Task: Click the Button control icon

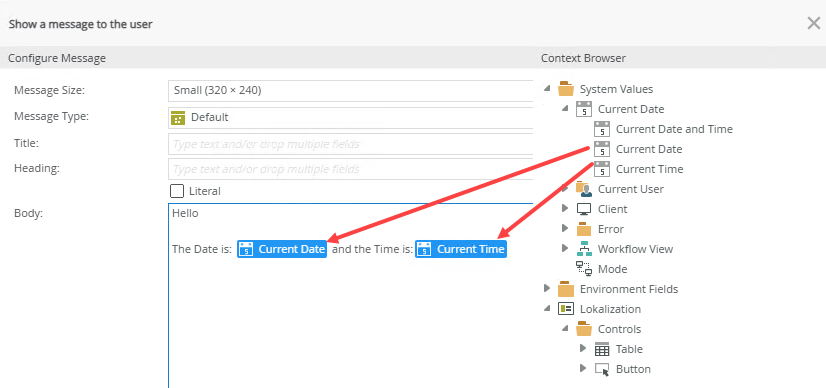Action: click(602, 369)
